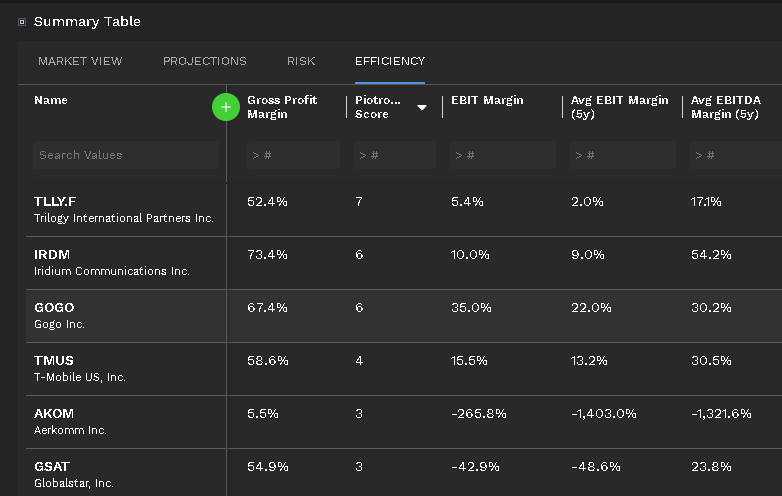Image resolution: width=782 pixels, height=496 pixels.
Task: Focus the EBIT Margin filter field
Action: click(x=502, y=155)
